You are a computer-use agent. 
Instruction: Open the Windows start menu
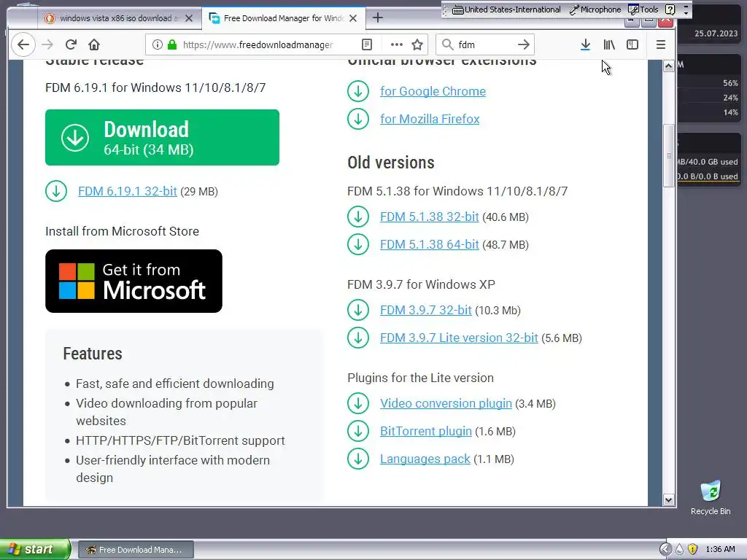coord(35,549)
